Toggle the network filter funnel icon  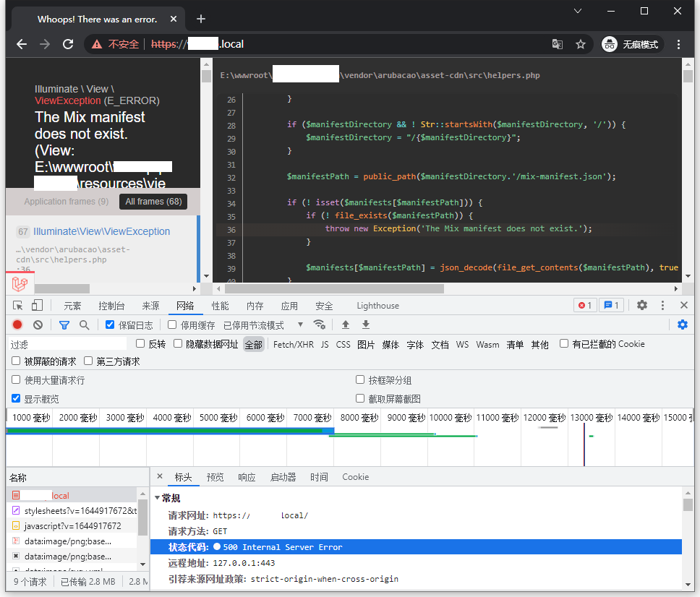(x=64, y=325)
